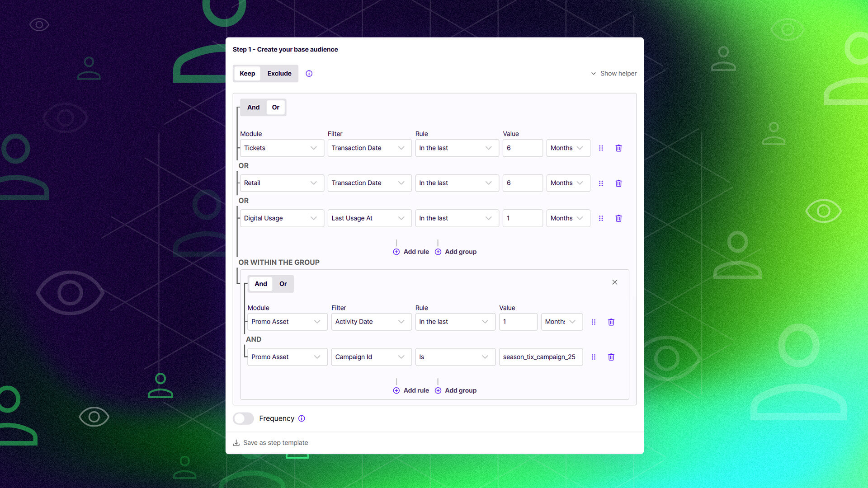Switch top group operator to Or

[x=275, y=108]
